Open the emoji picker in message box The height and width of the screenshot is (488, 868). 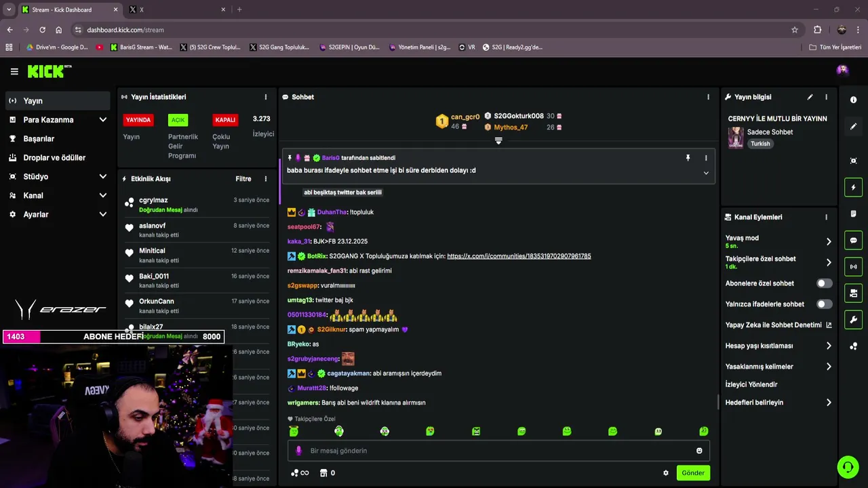pyautogui.click(x=699, y=451)
